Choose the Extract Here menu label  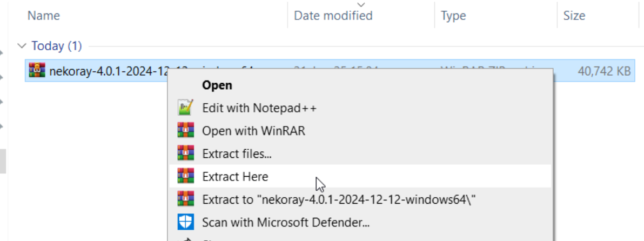tap(235, 177)
